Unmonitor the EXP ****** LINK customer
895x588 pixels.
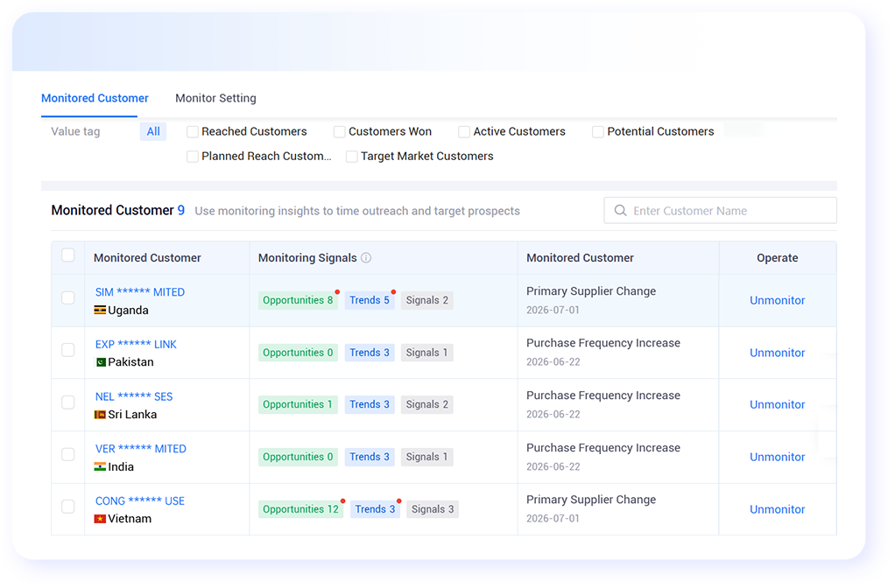tap(777, 353)
